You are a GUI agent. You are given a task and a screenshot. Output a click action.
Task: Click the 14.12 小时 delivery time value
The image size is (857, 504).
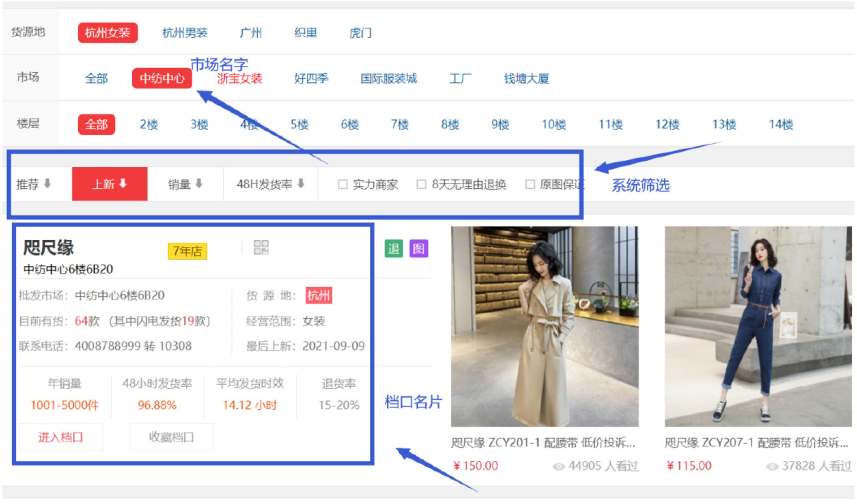(x=250, y=405)
